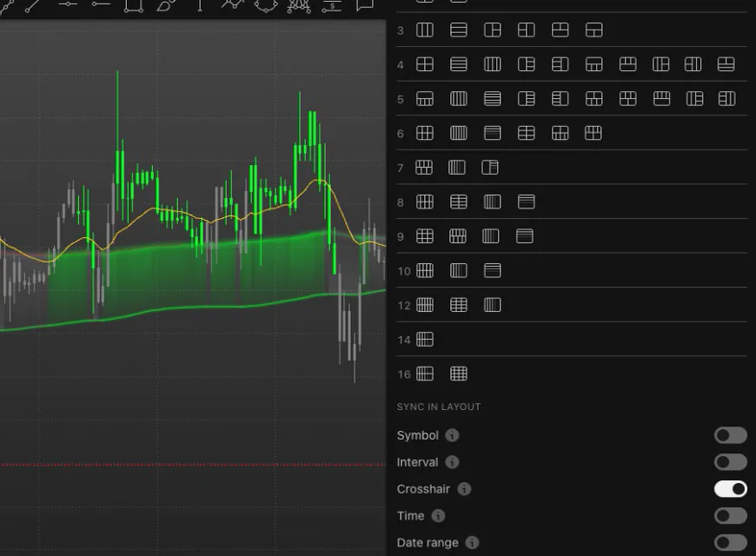Enable Symbol sync in layout

[x=731, y=435]
